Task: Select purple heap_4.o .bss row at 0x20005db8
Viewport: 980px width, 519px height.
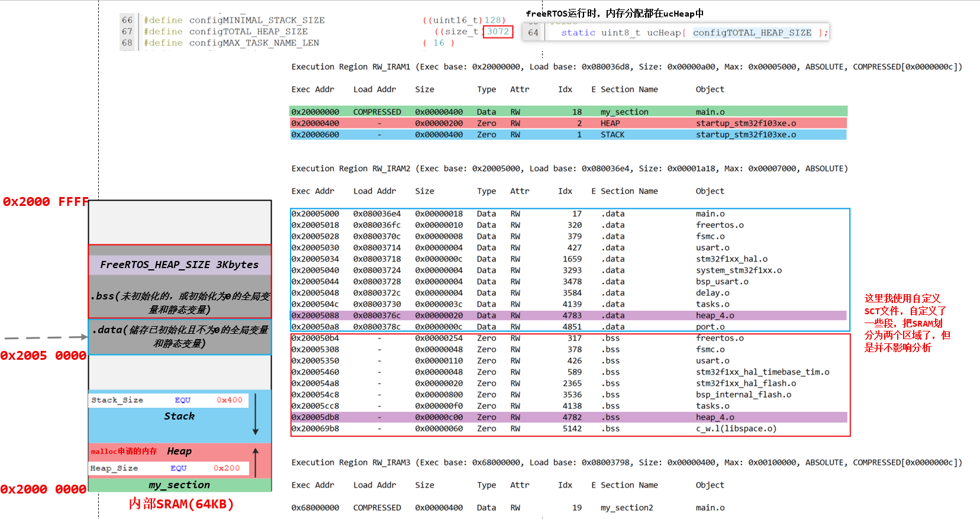Action: tap(568, 417)
